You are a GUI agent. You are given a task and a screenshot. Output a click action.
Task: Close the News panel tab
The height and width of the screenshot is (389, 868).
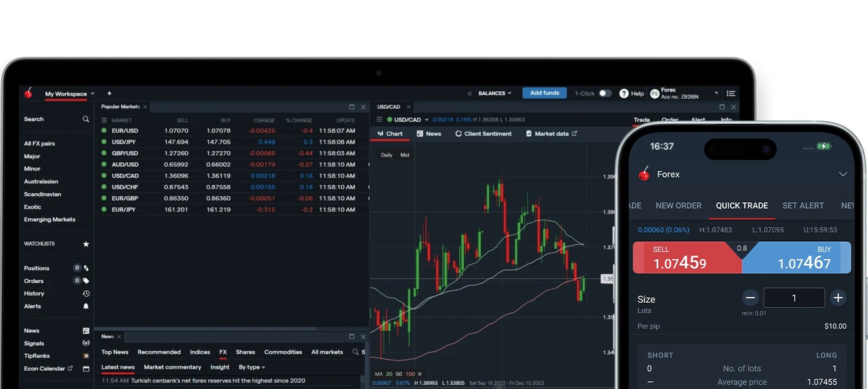click(119, 336)
